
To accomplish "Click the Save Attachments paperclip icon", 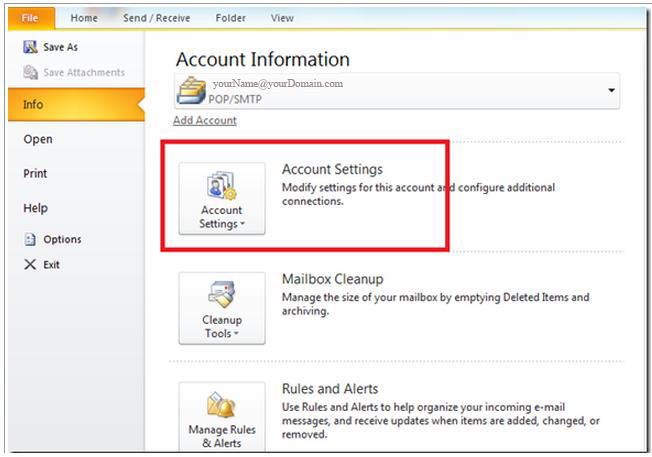I will click(30, 72).
